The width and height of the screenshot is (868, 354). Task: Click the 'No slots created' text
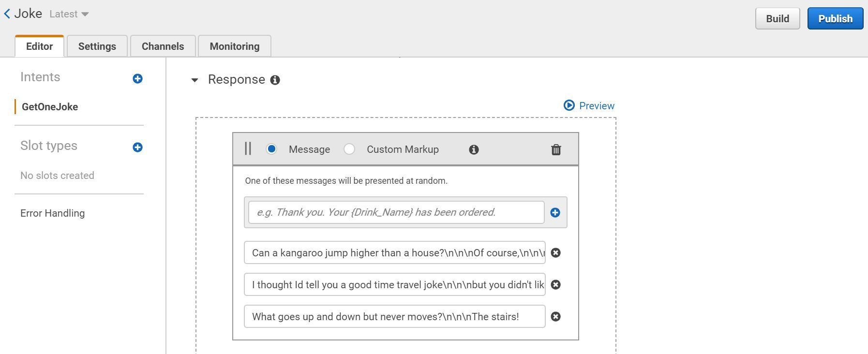tap(57, 176)
